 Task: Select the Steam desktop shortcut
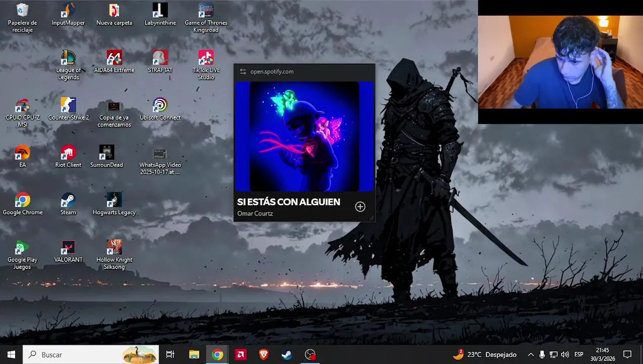pos(68,204)
